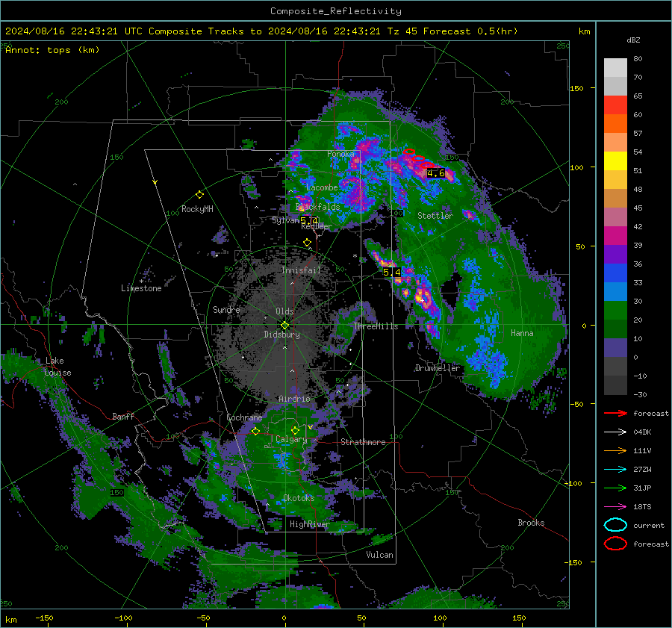672x628 pixels.
Task: Click the bright yellow swatch on the dBZ scale
Action: pos(615,161)
